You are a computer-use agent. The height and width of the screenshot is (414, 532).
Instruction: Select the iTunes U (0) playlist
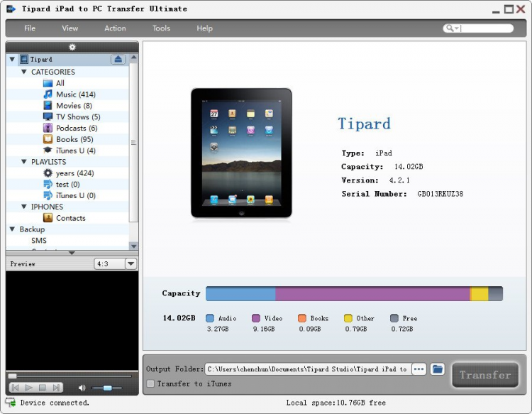pyautogui.click(x=76, y=195)
